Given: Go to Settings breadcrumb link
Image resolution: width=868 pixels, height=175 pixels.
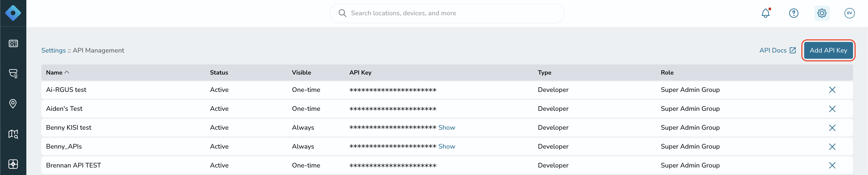Looking at the screenshot, I should click(x=53, y=50).
